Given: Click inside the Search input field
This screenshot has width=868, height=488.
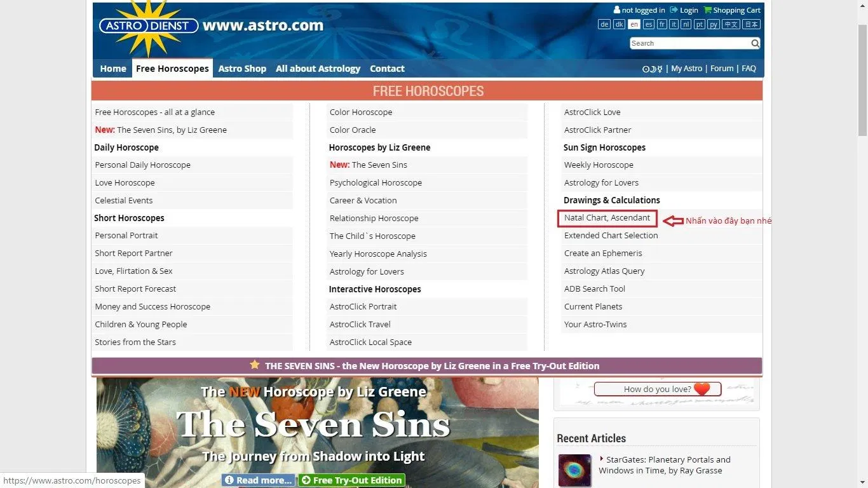Looking at the screenshot, I should pyautogui.click(x=689, y=43).
